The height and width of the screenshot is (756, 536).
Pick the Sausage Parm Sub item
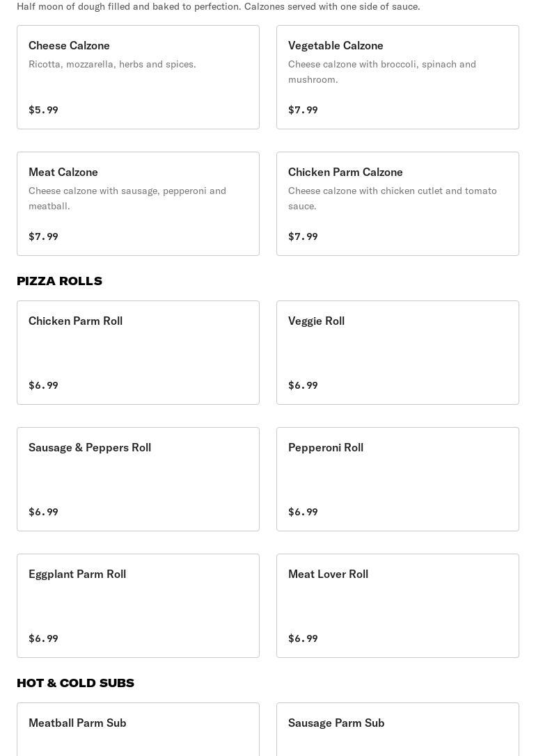coord(397,729)
